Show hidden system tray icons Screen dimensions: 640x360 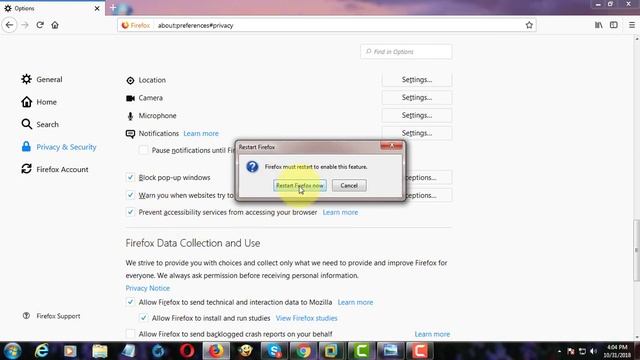[559, 351]
